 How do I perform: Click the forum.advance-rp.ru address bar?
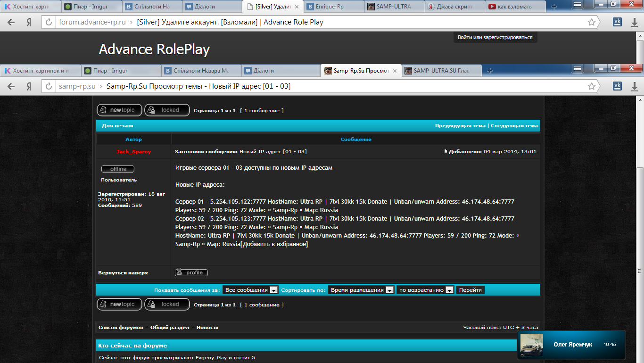pos(321,22)
